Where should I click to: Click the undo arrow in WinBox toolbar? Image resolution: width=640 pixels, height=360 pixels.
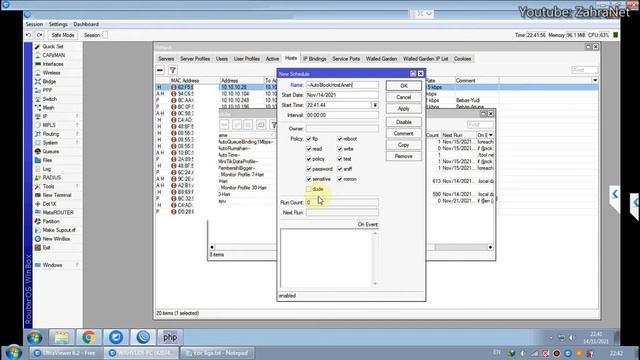click(29, 35)
